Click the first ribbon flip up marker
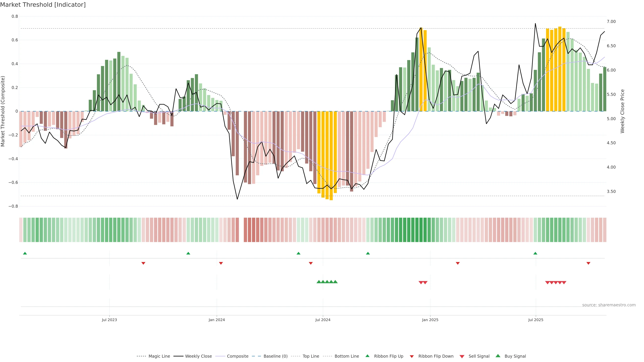This screenshot has height=362, width=644. pos(25,253)
